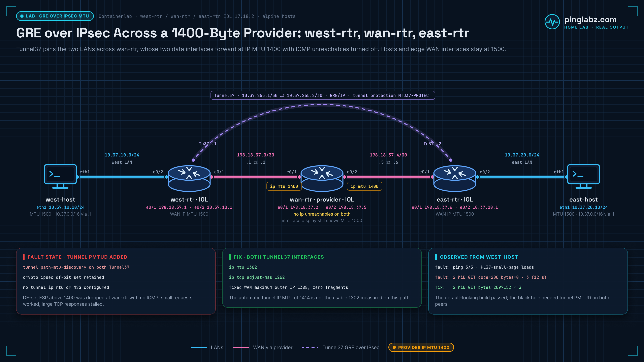The width and height of the screenshot is (644, 362).
Task: Click the 10.37.10.0/24 west LAN subnet label
Action: click(x=122, y=155)
